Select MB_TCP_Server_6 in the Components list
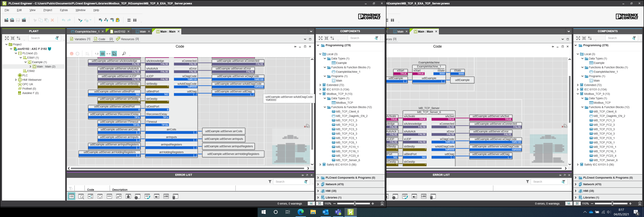This screenshot has height=217, width=644. click(x=348, y=160)
